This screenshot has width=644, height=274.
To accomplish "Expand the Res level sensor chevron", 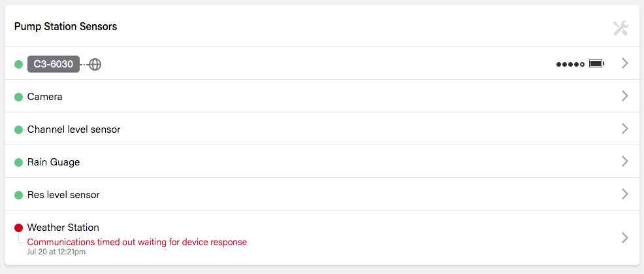I will [x=624, y=194].
